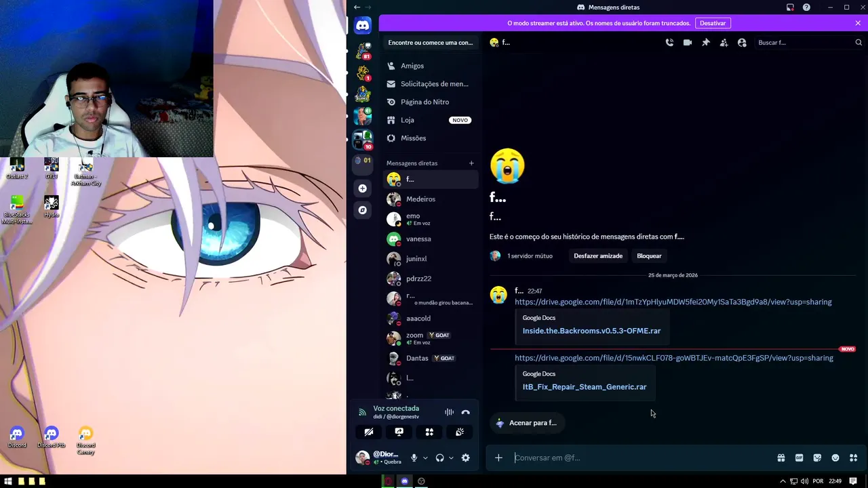868x488 pixels.
Task: Open the DM with Medeiros
Action: 431,199
